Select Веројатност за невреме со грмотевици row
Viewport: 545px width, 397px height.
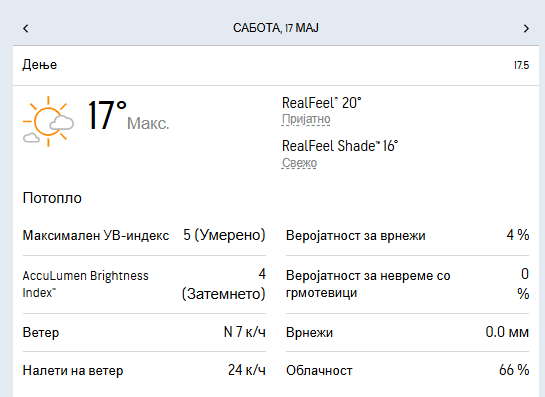[x=407, y=284]
